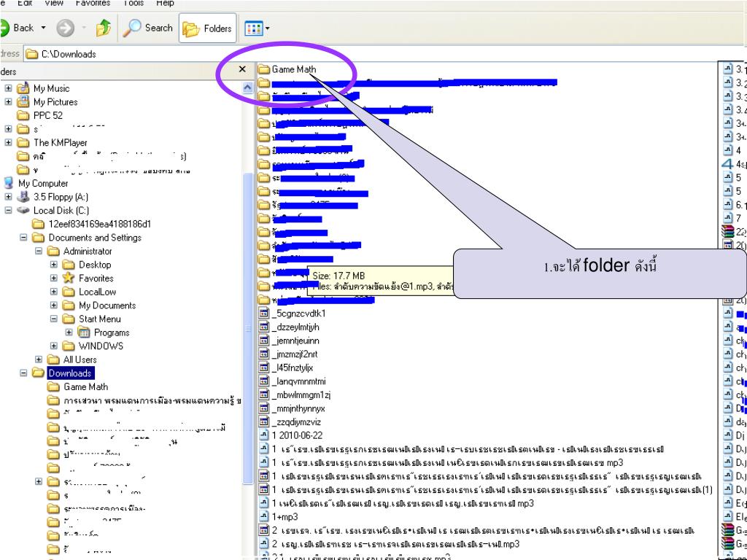Image resolution: width=747 pixels, height=560 pixels.
Task: Toggle the Folders pane button
Action: tap(208, 28)
